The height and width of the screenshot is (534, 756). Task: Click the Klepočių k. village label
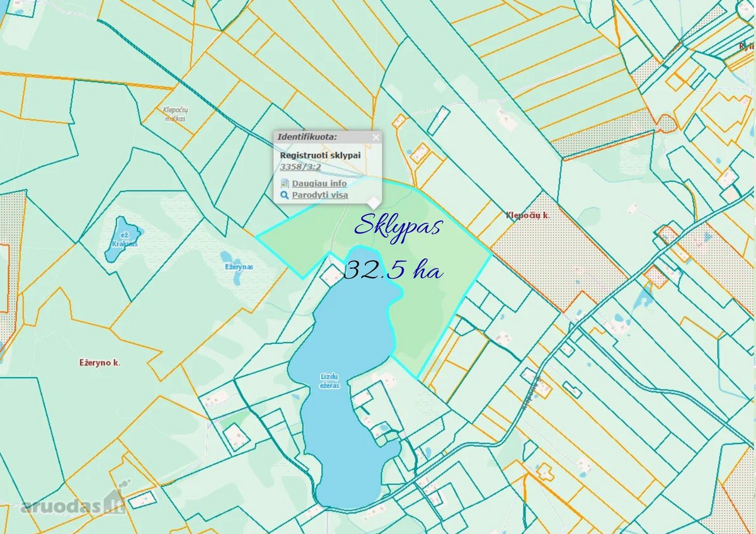[529, 215]
